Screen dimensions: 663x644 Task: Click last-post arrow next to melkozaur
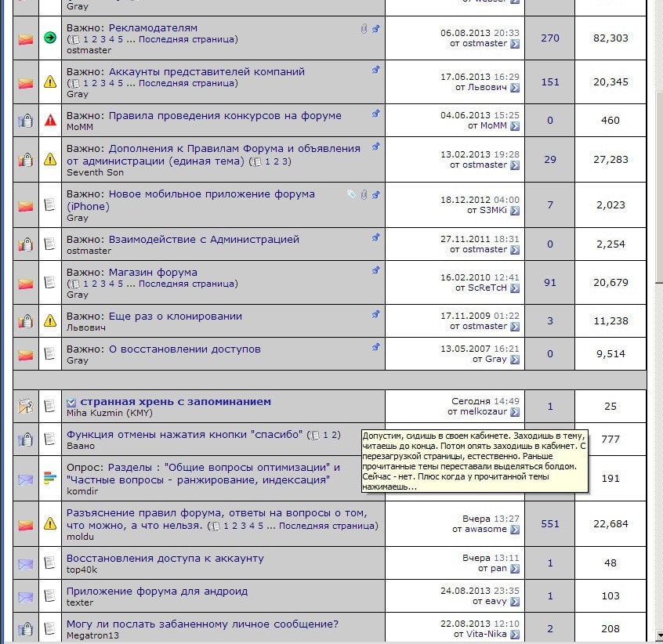tap(515, 412)
